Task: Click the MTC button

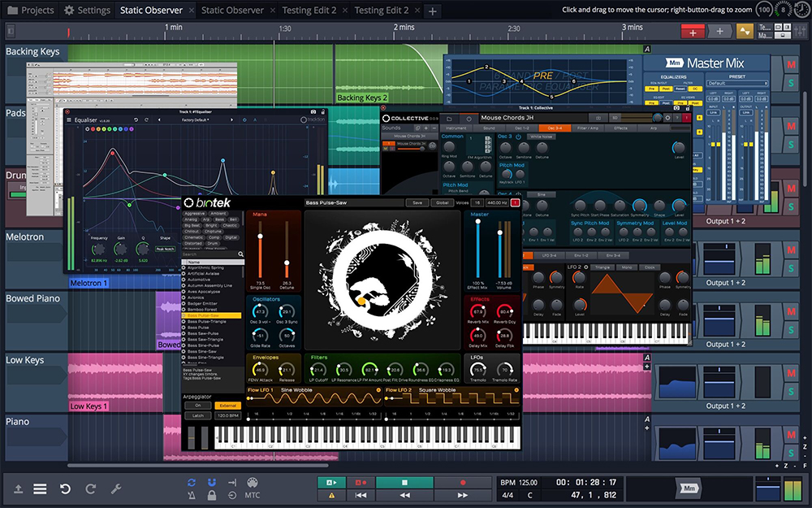Action: click(253, 496)
